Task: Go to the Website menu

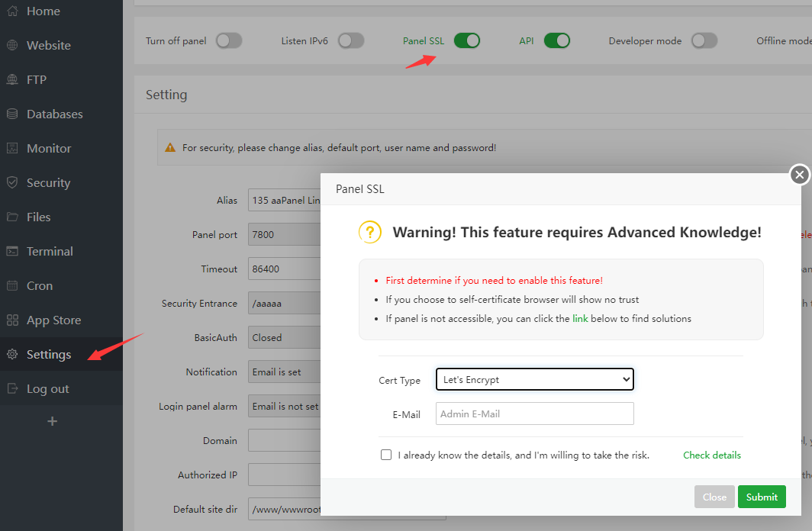Action: pos(49,45)
